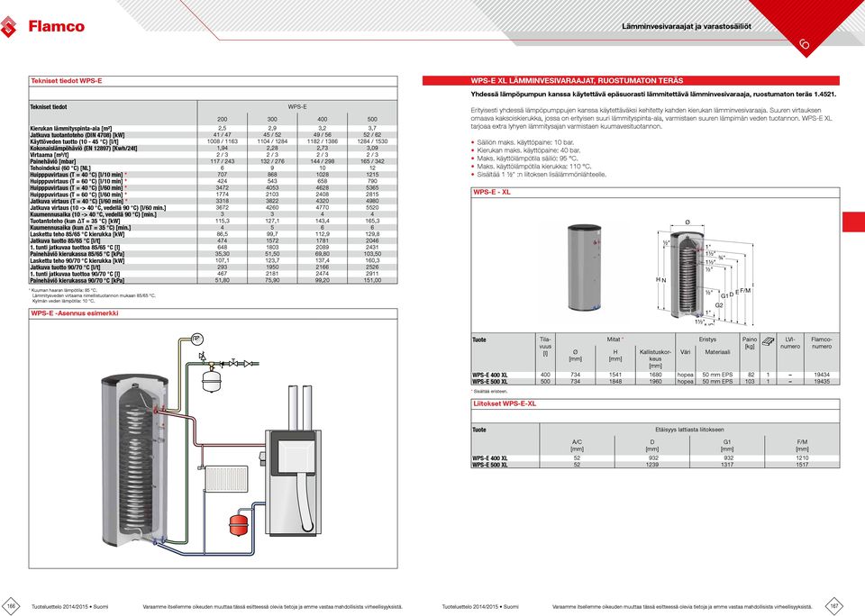Click the 'Tekniset tiedot WPS-E' table title
The width and height of the screenshot is (865, 616).
click(67, 80)
